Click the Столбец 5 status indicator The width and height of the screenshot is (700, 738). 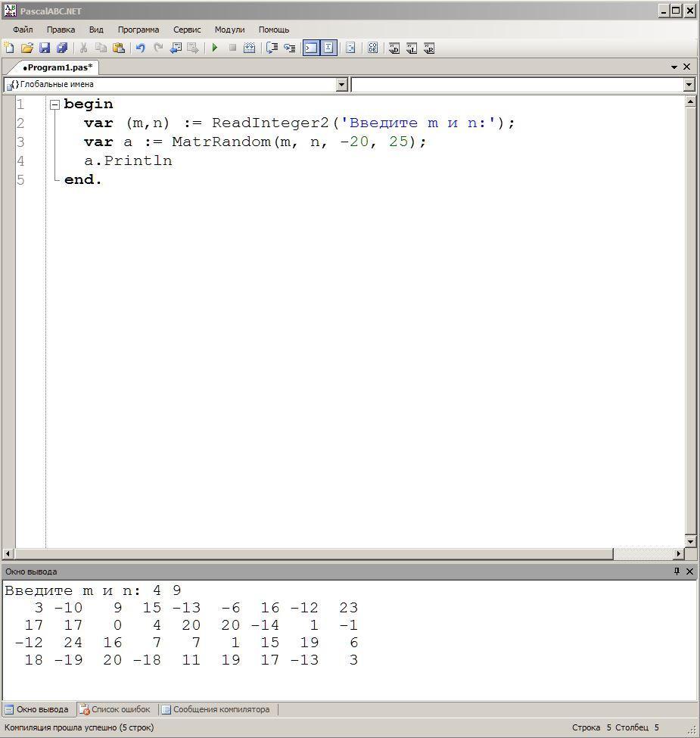coord(637,727)
